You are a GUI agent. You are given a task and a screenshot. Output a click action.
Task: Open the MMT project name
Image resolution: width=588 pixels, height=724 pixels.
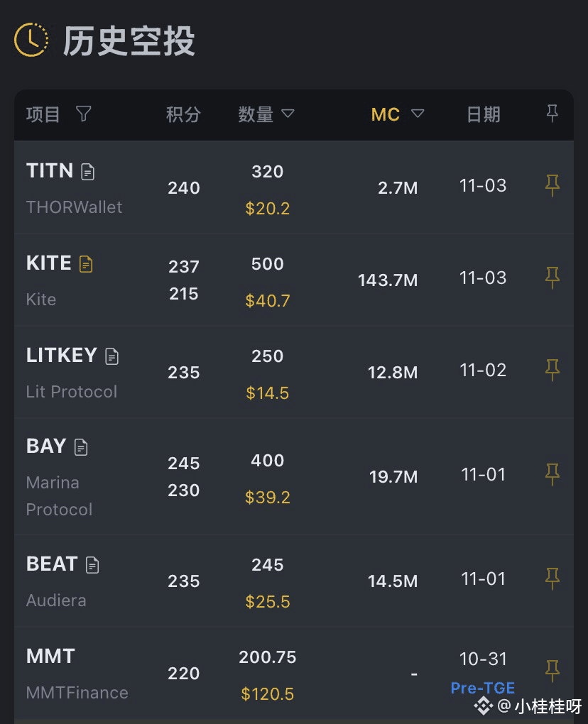(x=50, y=656)
